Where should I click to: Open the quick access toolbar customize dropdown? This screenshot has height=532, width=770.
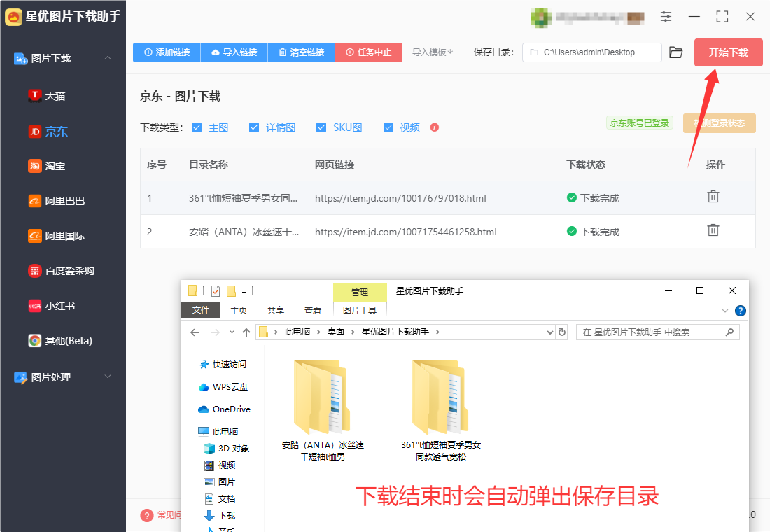[x=244, y=291]
